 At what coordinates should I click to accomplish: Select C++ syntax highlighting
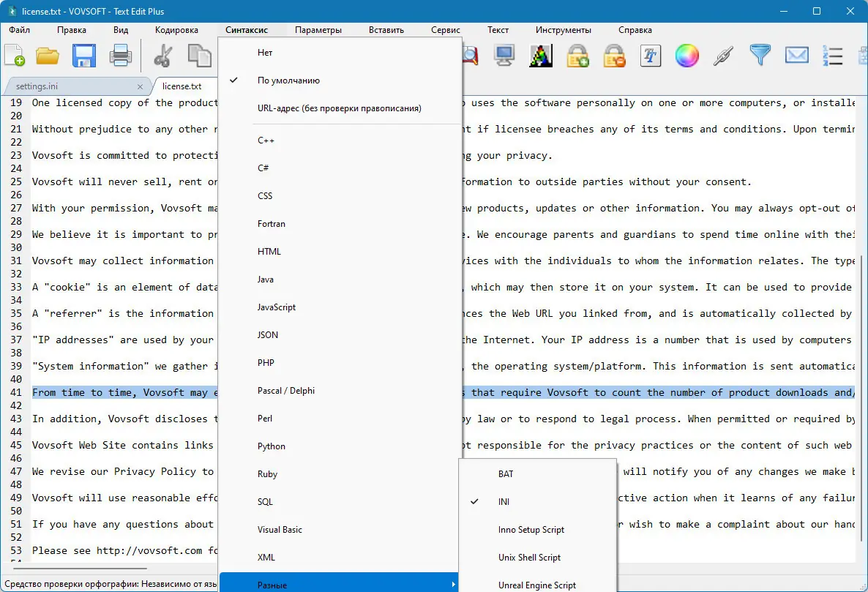click(340, 140)
